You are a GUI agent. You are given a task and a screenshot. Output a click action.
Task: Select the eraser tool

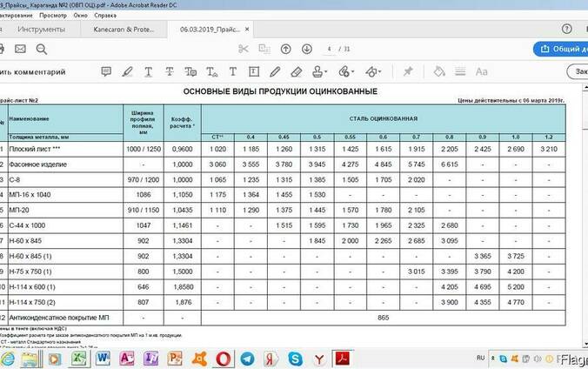tap(297, 71)
